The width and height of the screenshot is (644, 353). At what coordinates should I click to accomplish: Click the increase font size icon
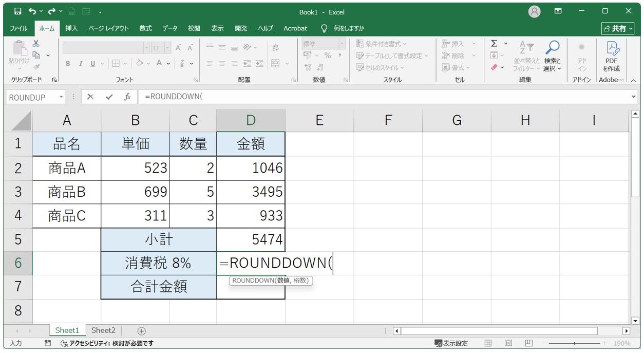point(179,48)
